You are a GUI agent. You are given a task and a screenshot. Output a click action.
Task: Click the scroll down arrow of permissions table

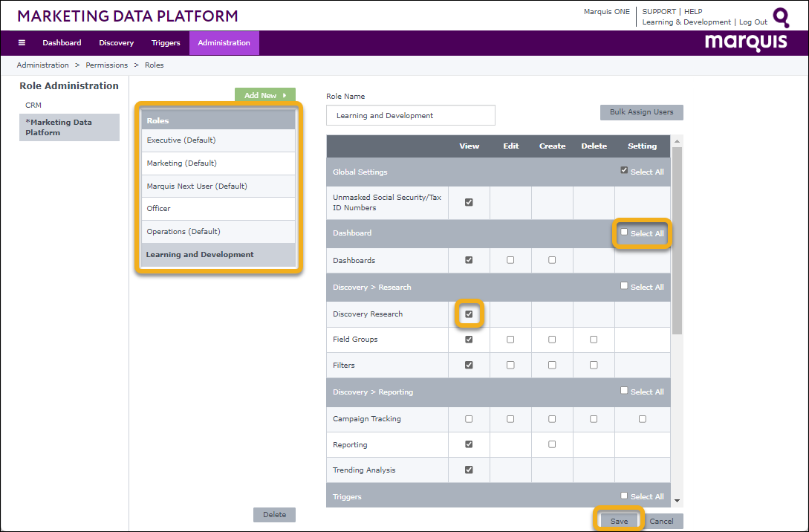(x=677, y=501)
